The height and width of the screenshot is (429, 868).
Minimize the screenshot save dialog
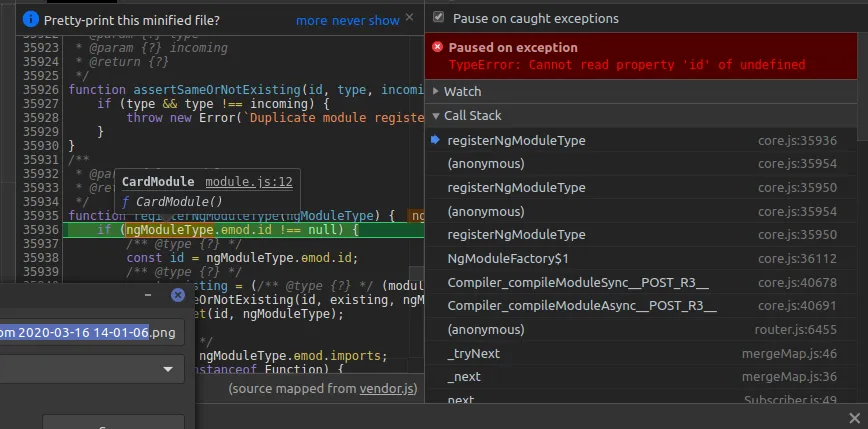click(147, 296)
